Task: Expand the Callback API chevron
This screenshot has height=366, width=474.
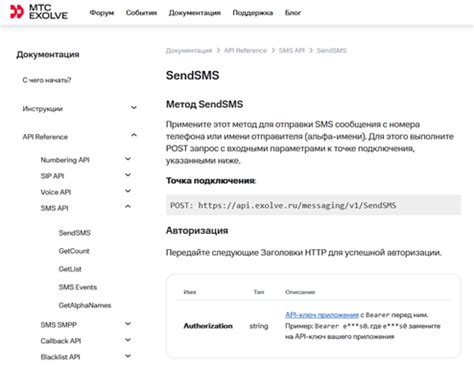Action: (x=128, y=340)
